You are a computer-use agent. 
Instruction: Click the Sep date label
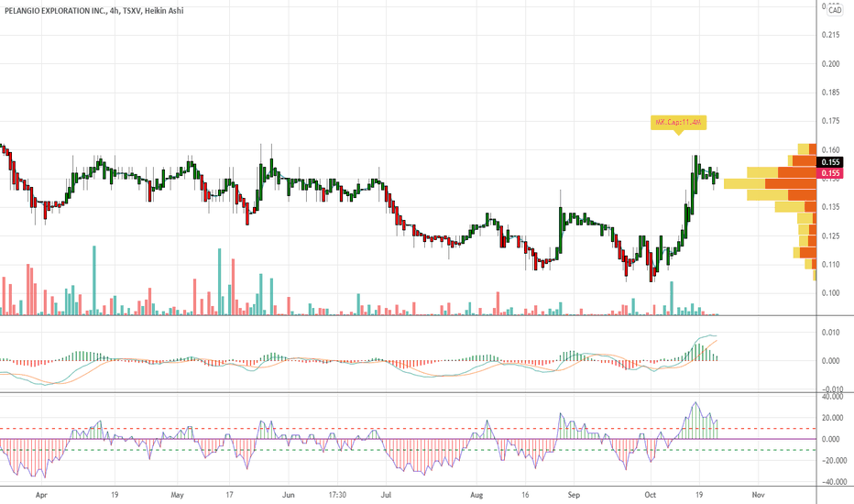coord(574,495)
